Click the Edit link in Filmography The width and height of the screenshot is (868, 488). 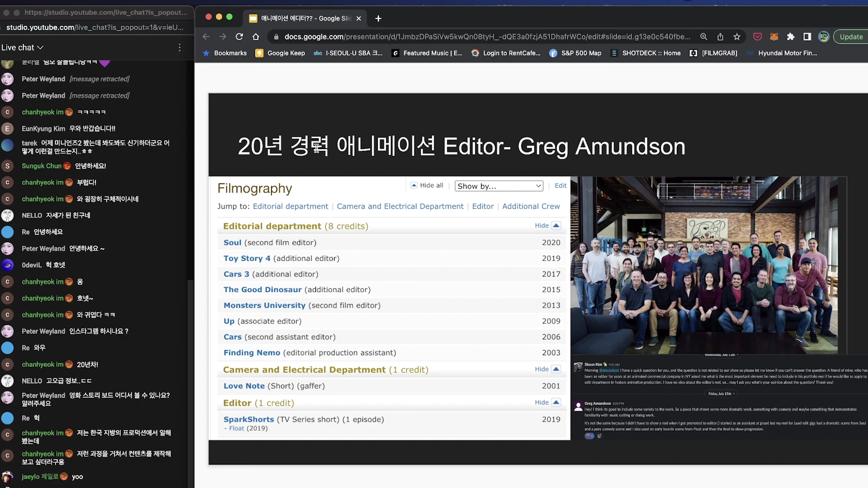pyautogui.click(x=561, y=185)
